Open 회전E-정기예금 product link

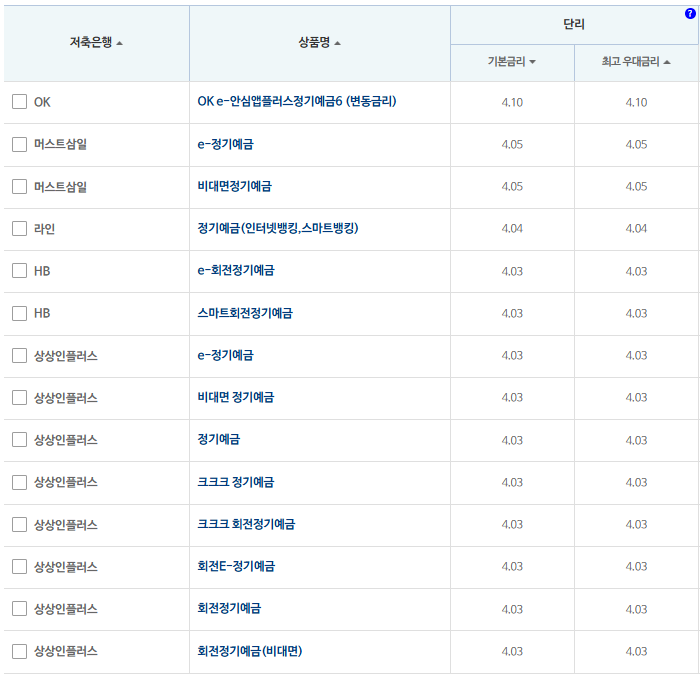pos(236,566)
